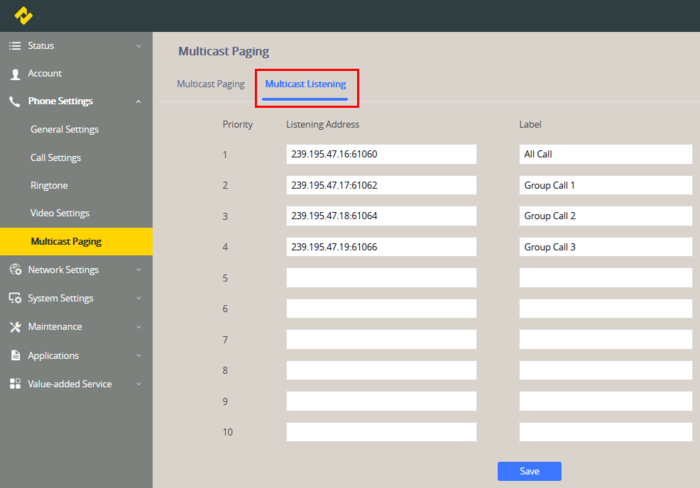Click the System Settings monitor icon
The height and width of the screenshot is (488, 700).
point(15,298)
